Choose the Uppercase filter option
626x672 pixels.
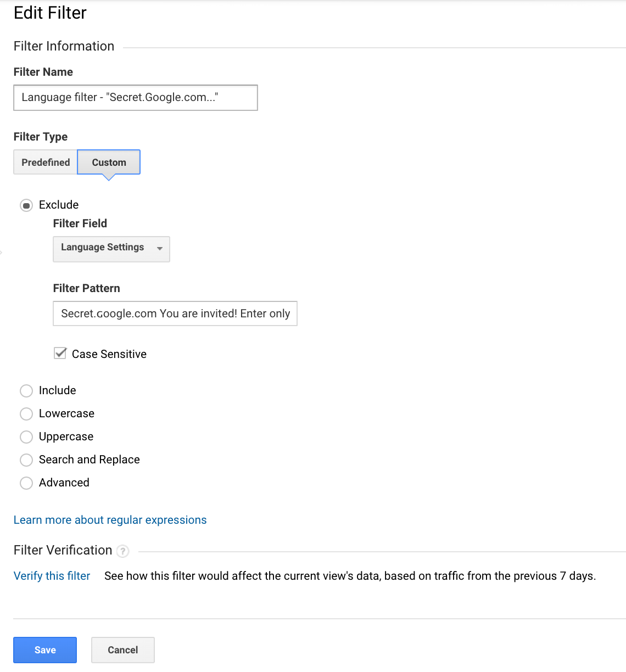pyautogui.click(x=26, y=437)
